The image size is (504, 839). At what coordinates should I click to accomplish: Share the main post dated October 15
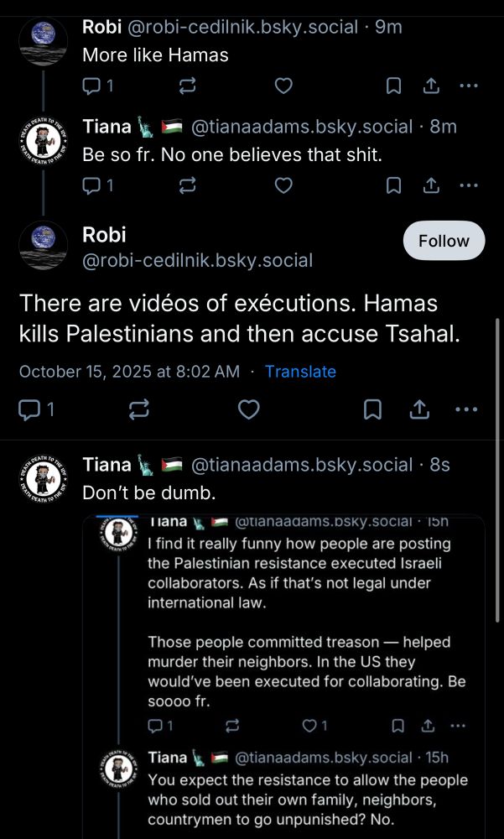[418, 409]
